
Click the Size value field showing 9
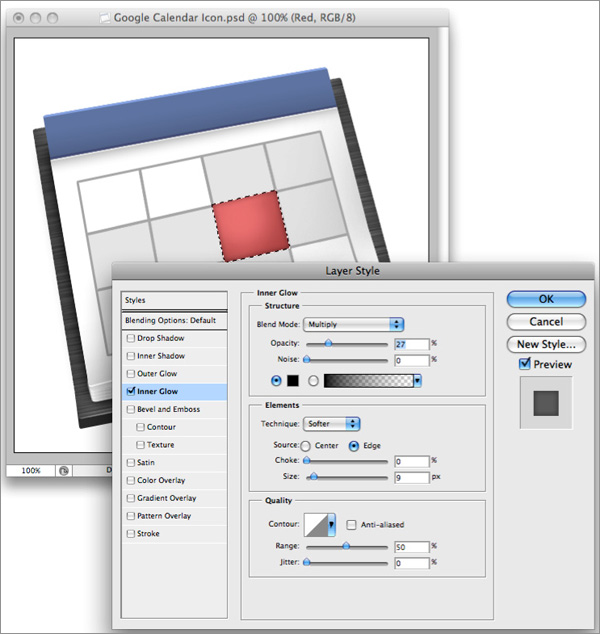tap(412, 478)
